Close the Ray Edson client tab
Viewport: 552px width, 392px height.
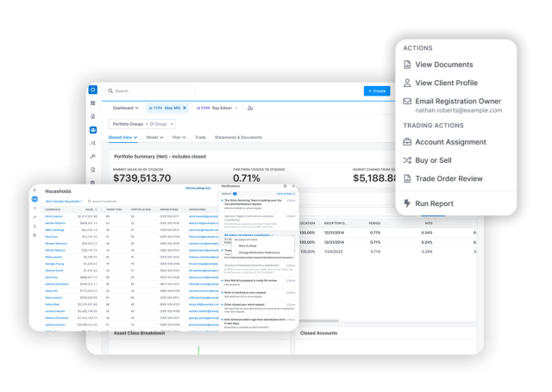236,108
